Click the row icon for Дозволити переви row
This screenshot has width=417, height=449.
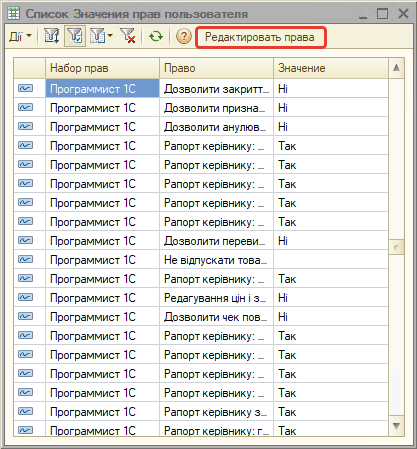26,240
